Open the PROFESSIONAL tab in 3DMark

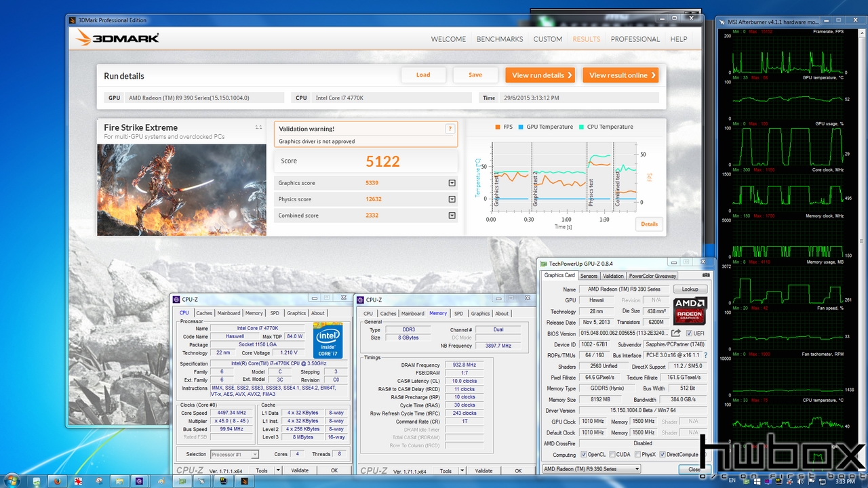click(x=635, y=39)
